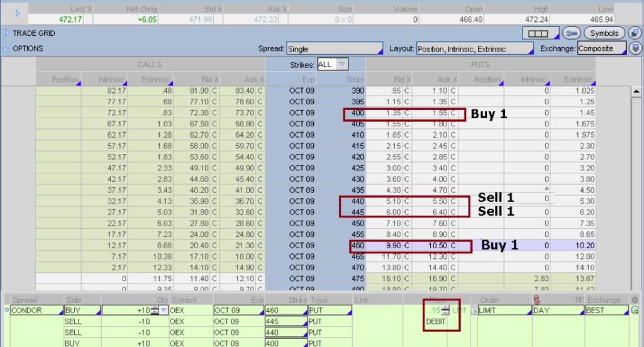The image size is (644, 347).
Task: Open the order Spread dropdown showing CONDOR
Action: tap(36, 311)
